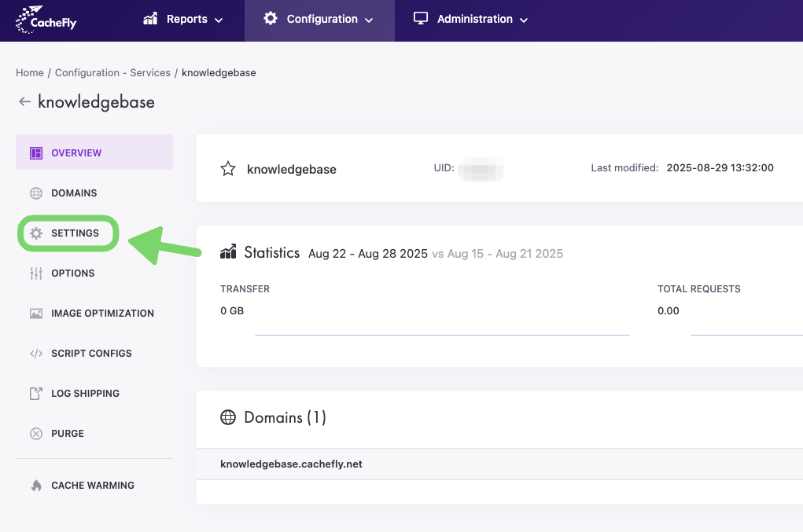Click the Domains globe icon in sidebar

tap(36, 193)
